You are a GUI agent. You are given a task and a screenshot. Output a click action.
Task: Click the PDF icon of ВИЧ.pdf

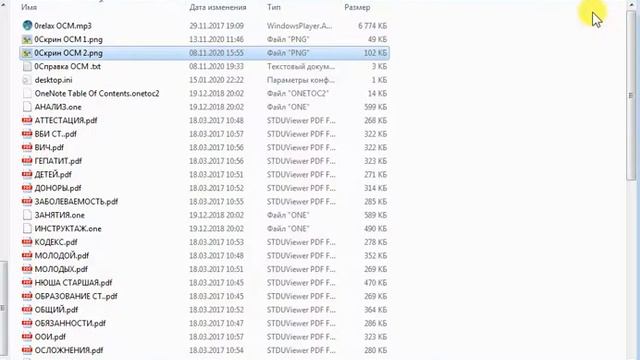[x=27, y=147]
